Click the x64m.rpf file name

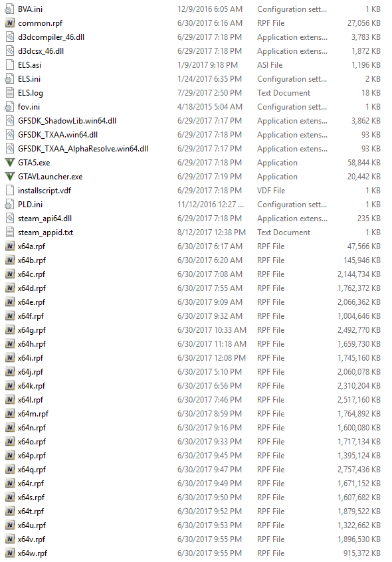33,414
